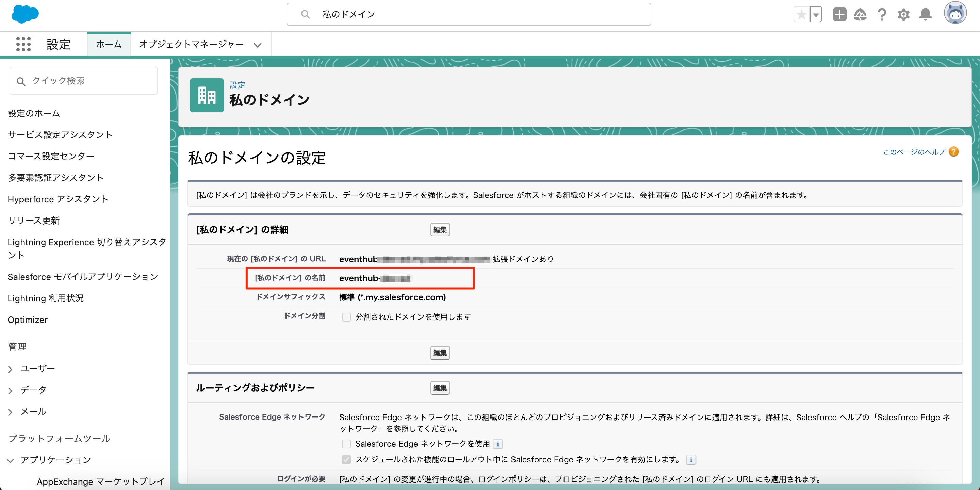Focus the クイック検索 input
Viewport: 980px width, 490px height.
click(84, 81)
